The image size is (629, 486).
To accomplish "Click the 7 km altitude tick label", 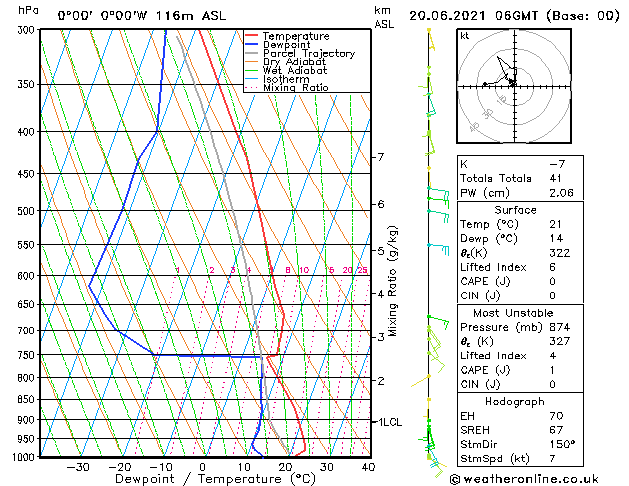I will 381,157.
